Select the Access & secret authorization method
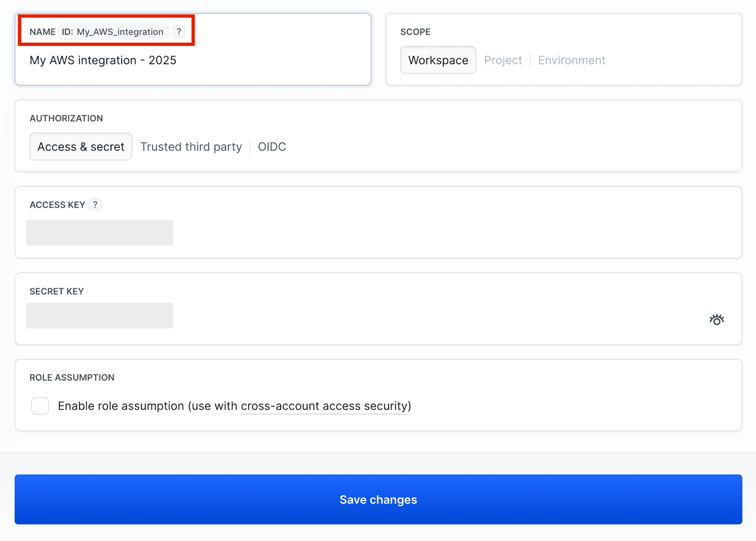This screenshot has width=756, height=541. (80, 146)
